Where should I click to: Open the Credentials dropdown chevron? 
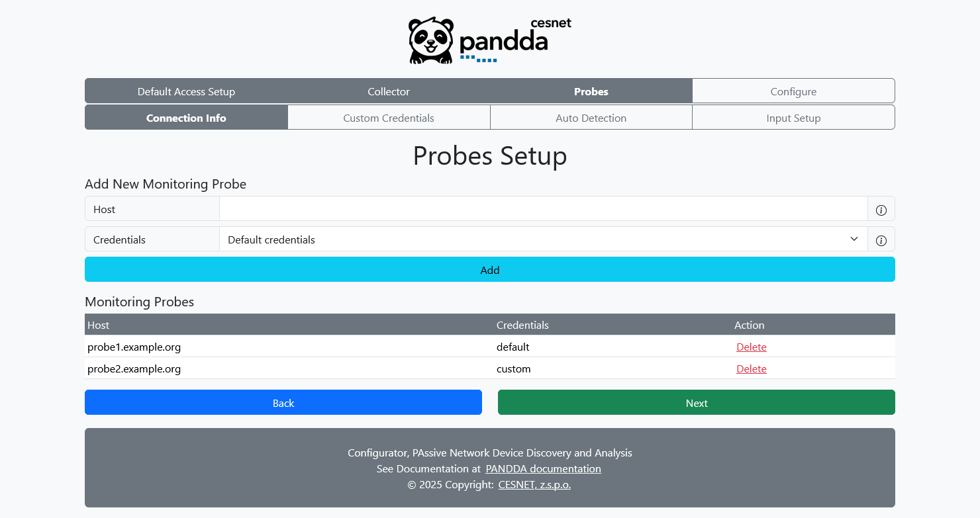(854, 239)
